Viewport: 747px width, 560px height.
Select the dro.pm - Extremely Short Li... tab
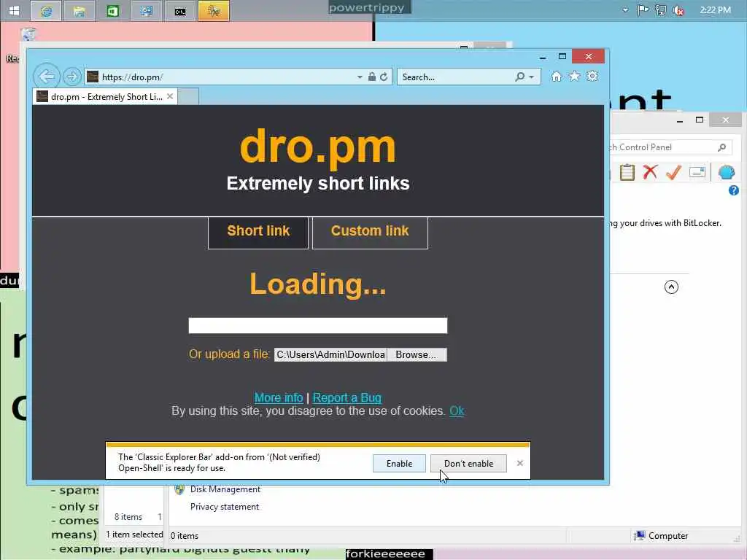click(x=105, y=97)
